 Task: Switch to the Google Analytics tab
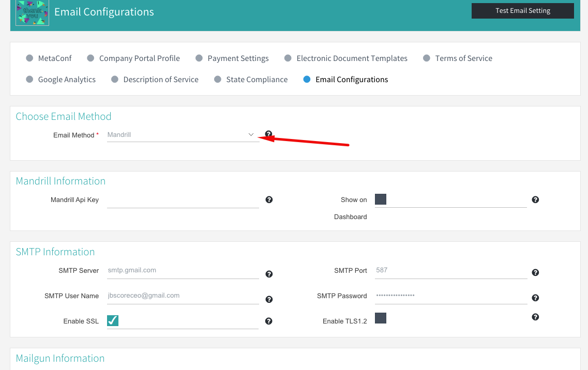(61, 80)
